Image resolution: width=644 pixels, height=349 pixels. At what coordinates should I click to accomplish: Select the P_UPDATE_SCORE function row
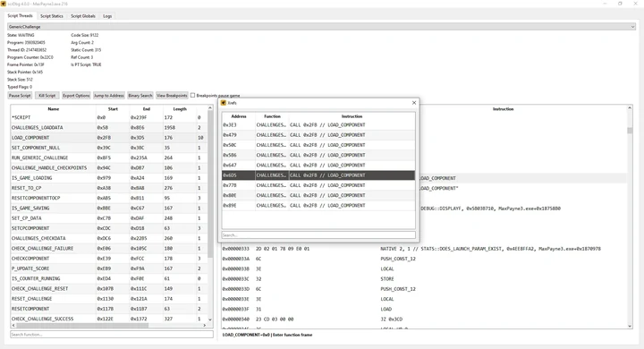click(109, 268)
